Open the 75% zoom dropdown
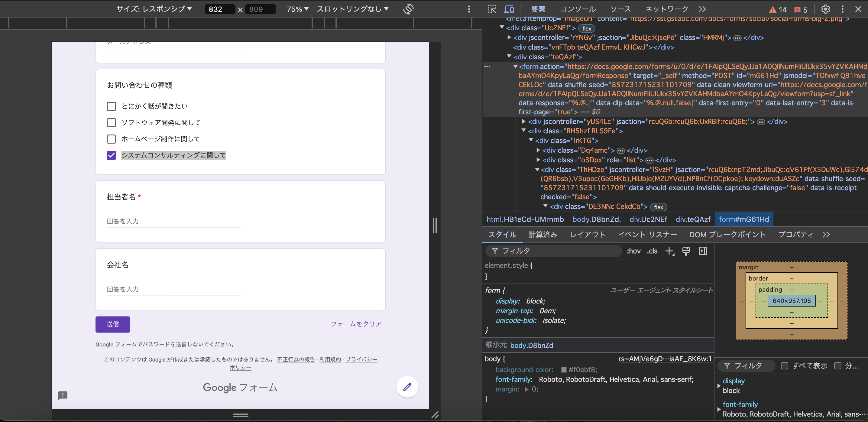 tap(297, 9)
